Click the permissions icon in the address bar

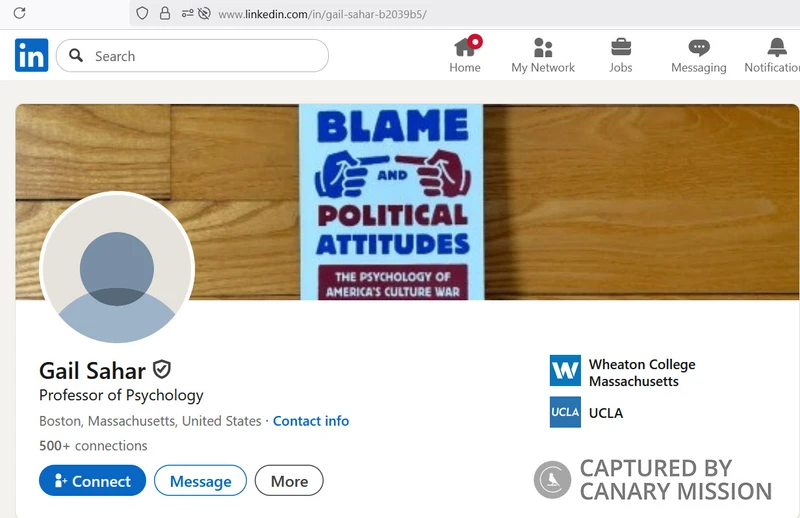[x=187, y=13]
